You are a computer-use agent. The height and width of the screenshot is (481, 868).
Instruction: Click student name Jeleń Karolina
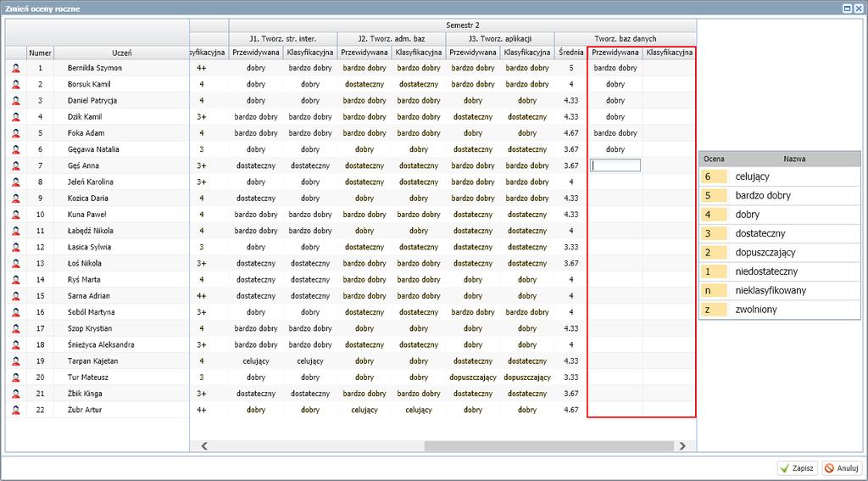(x=90, y=182)
